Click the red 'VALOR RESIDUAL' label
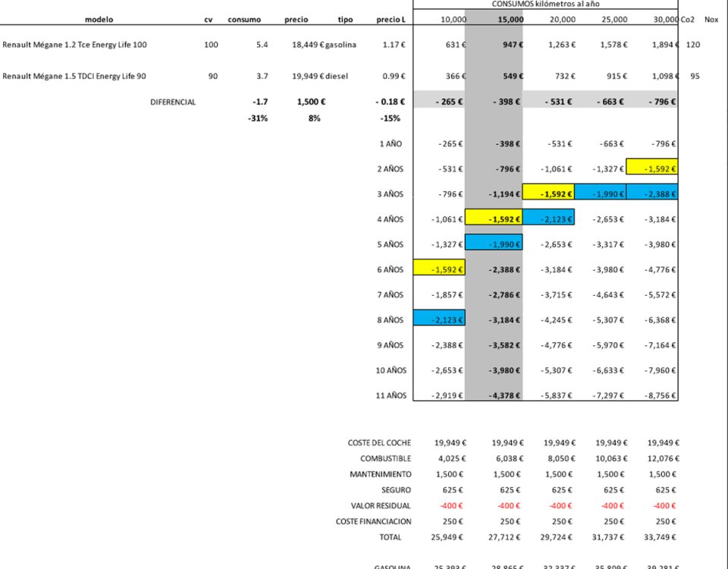 click(381, 505)
